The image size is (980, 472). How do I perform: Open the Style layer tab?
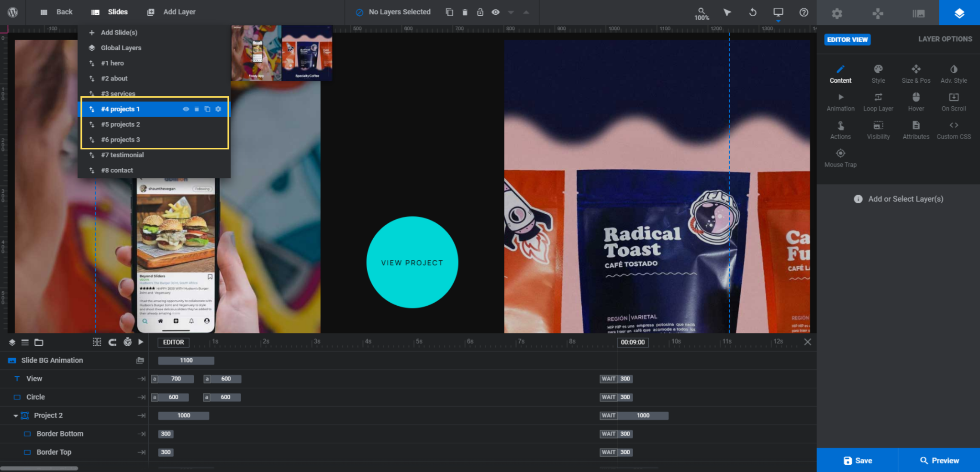pos(878,74)
